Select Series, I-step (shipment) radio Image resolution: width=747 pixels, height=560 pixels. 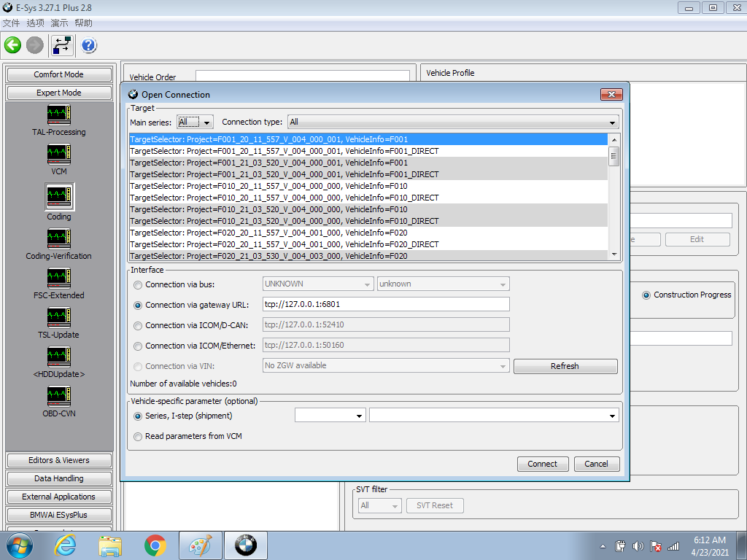(x=138, y=416)
